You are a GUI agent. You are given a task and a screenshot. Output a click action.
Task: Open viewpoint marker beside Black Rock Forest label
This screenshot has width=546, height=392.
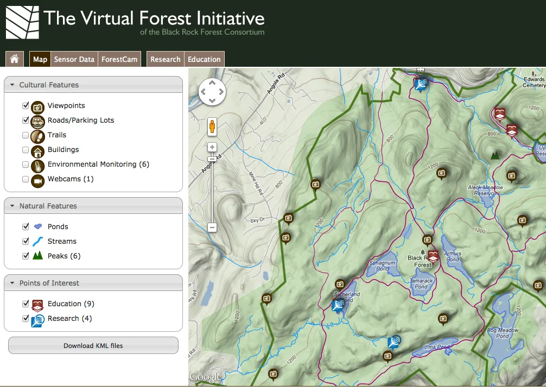point(427,240)
